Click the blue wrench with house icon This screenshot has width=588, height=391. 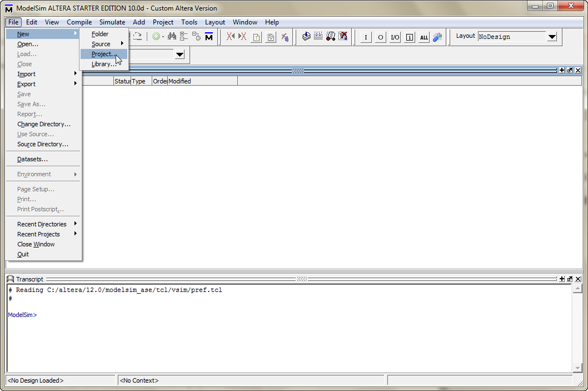click(437, 37)
